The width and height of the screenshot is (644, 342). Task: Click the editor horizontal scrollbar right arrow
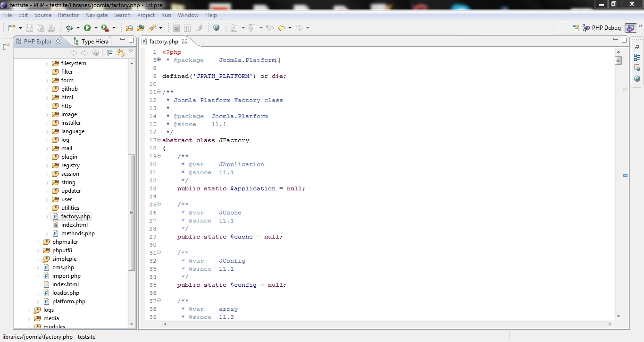tap(610, 324)
